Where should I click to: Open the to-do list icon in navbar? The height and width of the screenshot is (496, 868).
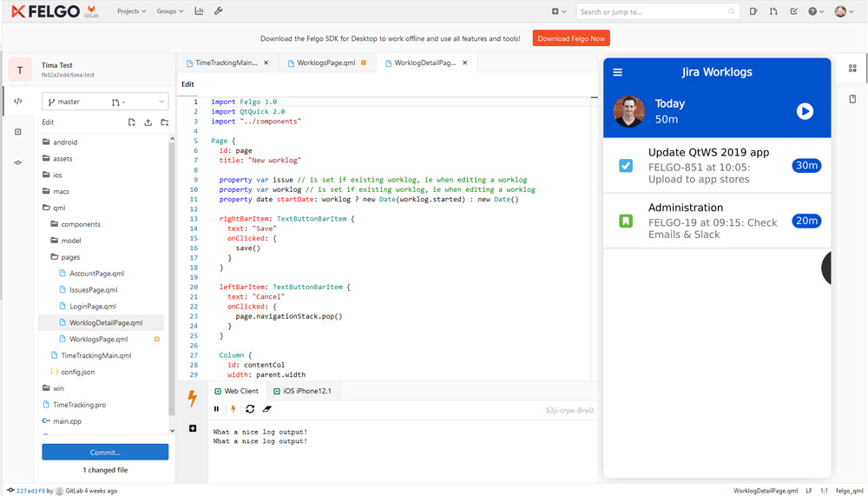coord(793,11)
